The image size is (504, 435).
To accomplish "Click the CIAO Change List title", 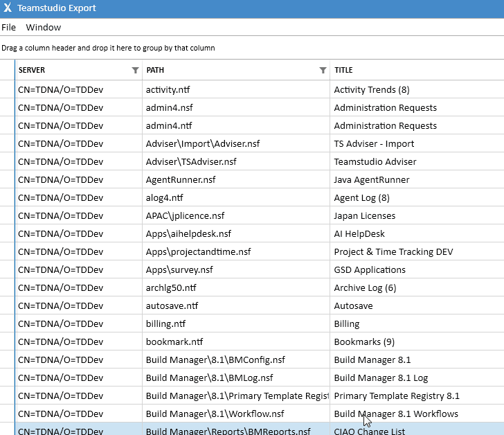I will click(369, 431).
